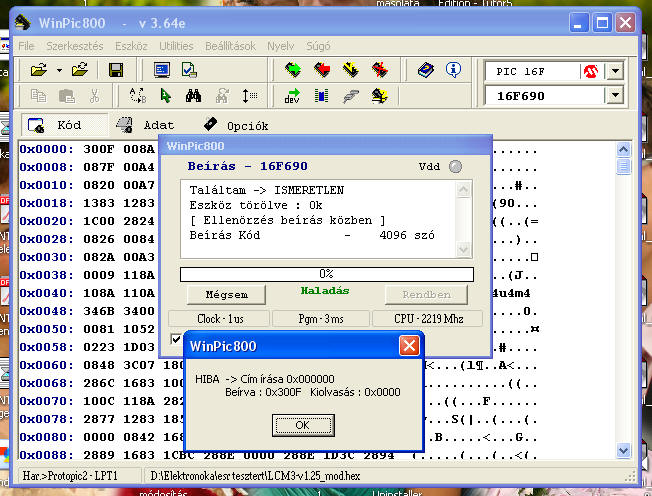This screenshot has height=496, width=652.
Task: Open the blue help book icon
Action: pos(426,69)
